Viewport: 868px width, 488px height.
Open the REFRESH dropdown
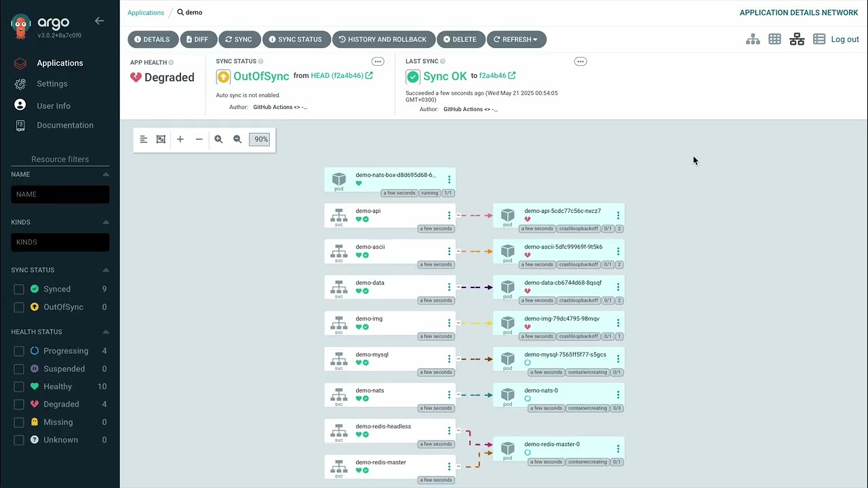click(x=516, y=39)
